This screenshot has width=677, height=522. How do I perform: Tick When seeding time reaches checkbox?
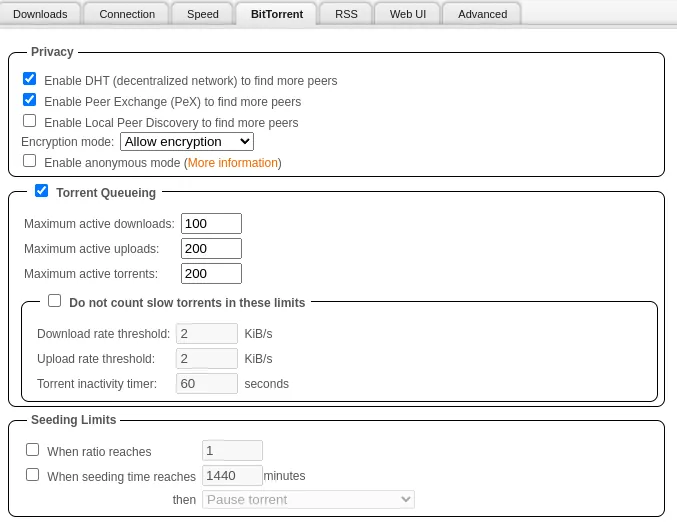(x=33, y=475)
